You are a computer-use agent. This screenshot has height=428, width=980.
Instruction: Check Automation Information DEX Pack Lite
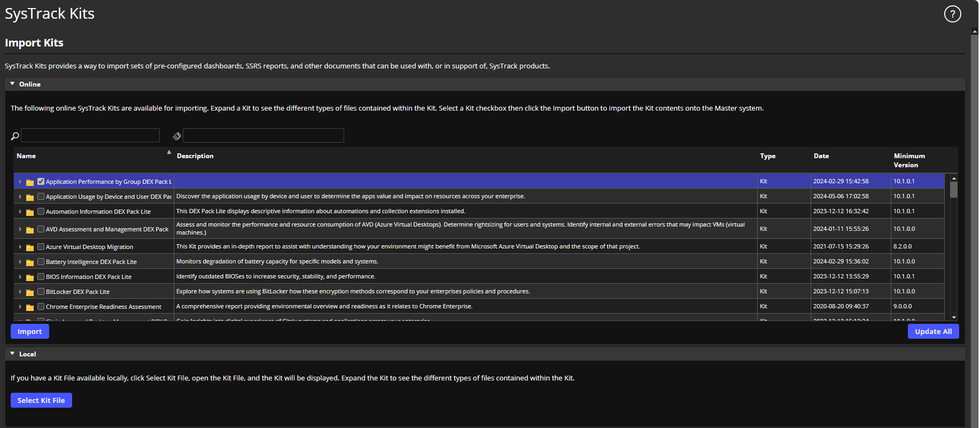click(x=41, y=212)
